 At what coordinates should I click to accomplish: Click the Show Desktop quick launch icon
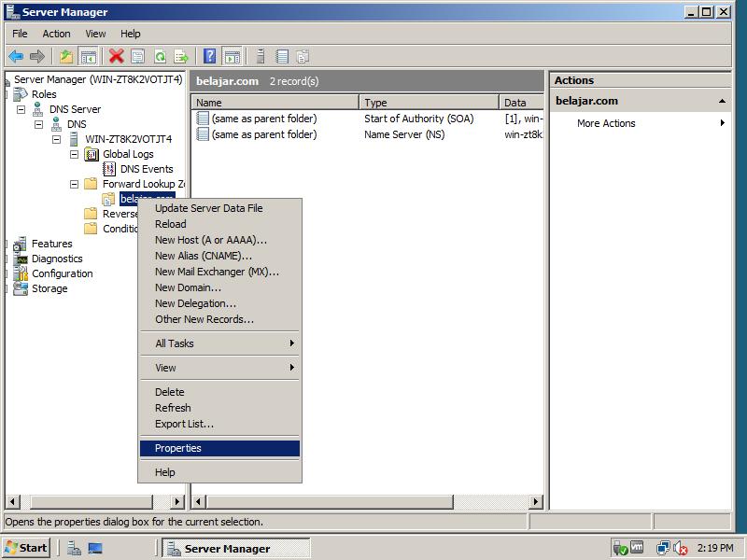coord(95,548)
